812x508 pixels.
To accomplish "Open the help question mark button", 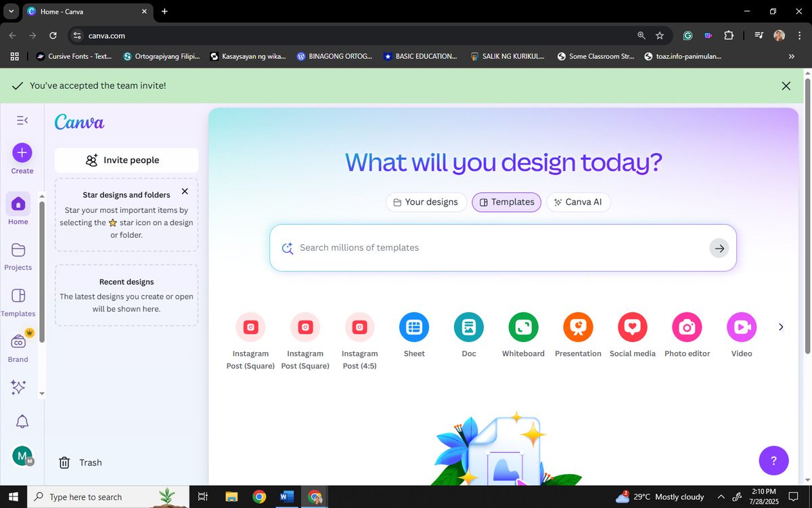I will (x=773, y=461).
